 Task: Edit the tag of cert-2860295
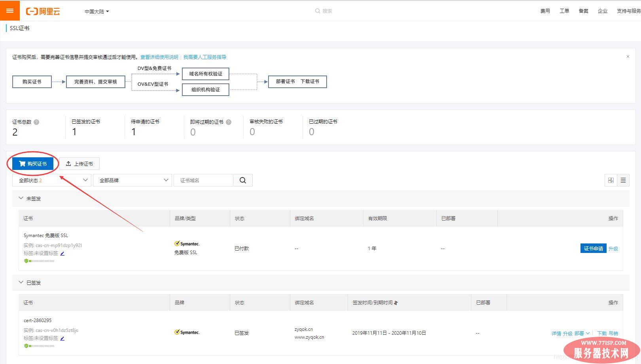coord(62,338)
